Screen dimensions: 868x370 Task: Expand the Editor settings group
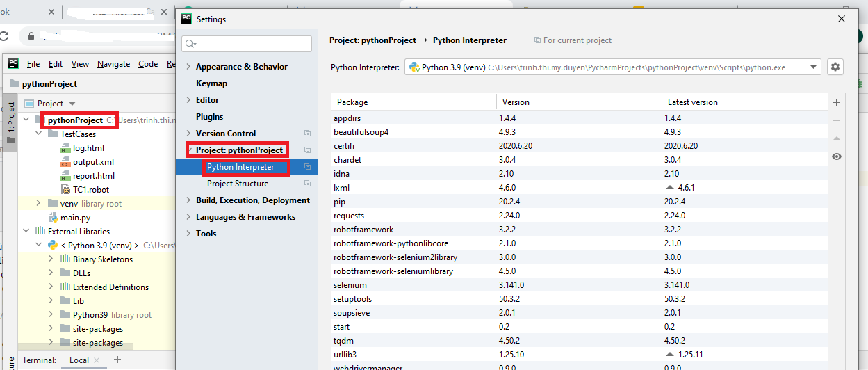188,100
